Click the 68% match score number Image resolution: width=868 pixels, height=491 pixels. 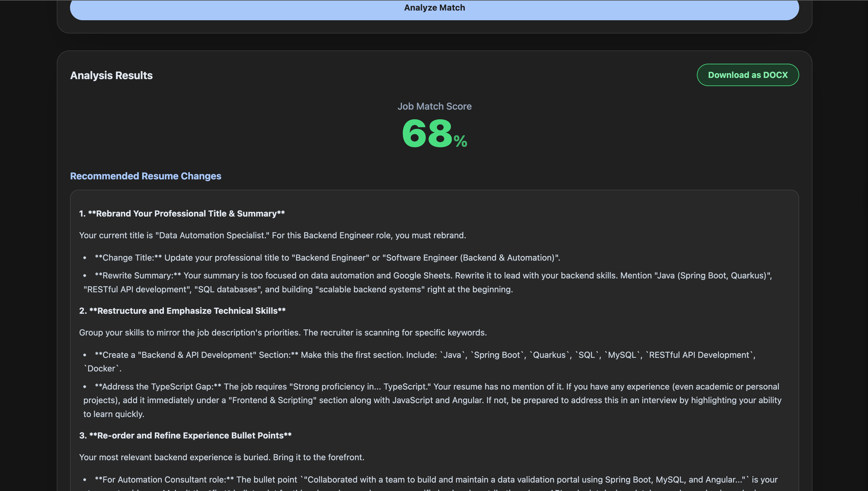click(426, 133)
